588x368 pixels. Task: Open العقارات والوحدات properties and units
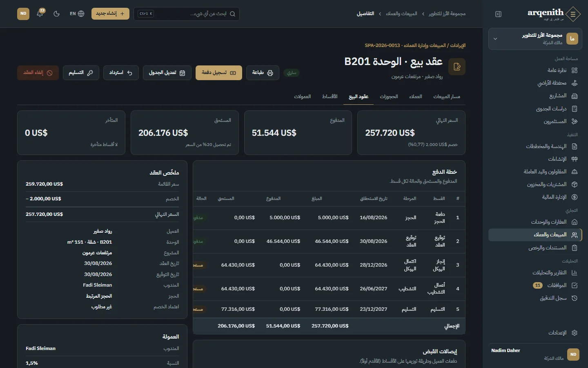coord(535,222)
